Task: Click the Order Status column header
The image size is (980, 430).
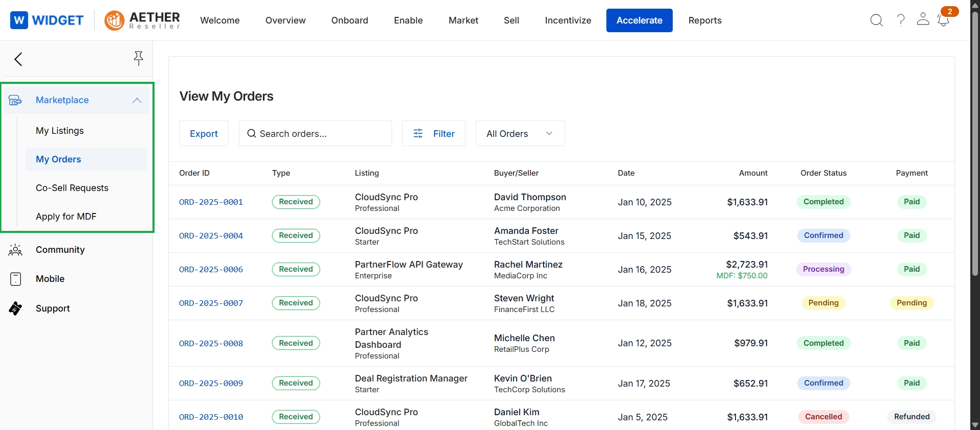Action: [823, 173]
